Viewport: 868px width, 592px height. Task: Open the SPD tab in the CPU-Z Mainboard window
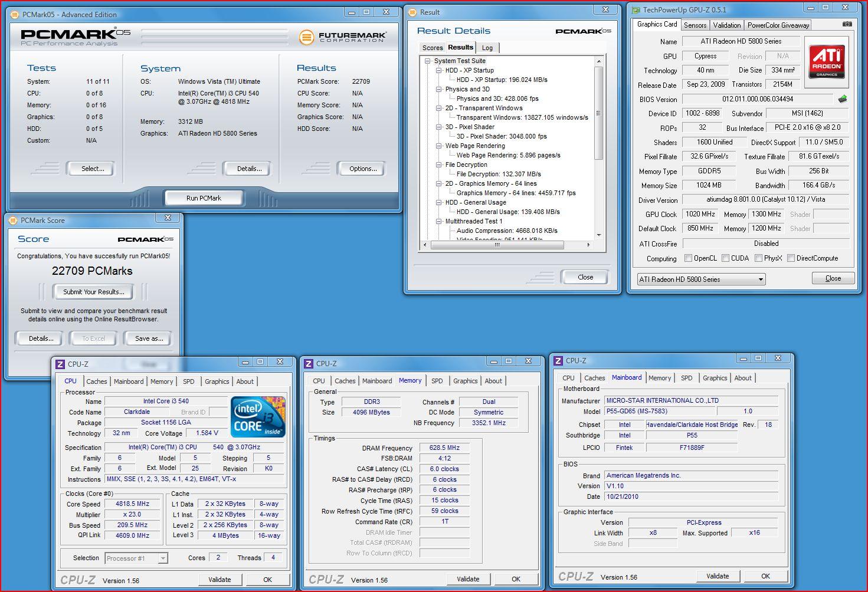click(687, 378)
